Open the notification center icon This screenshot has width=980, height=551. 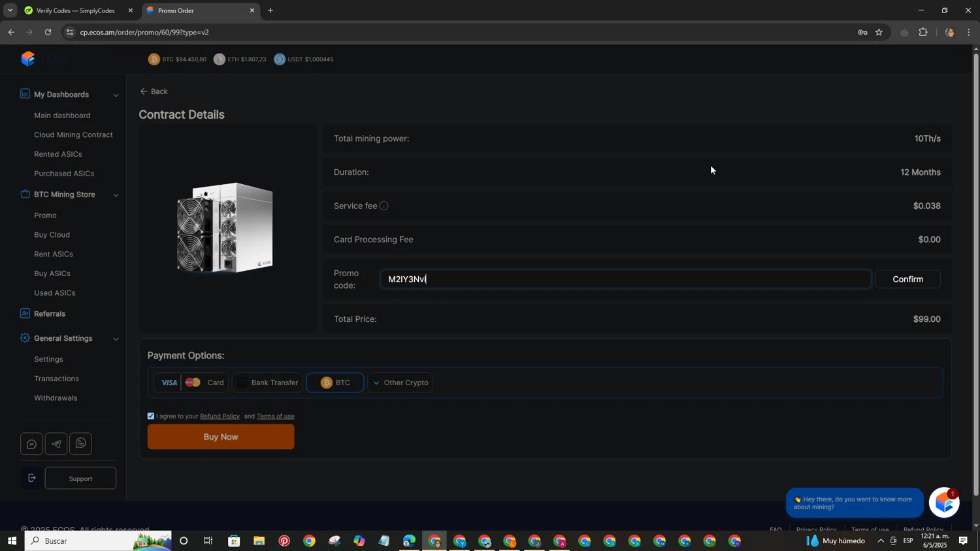[x=963, y=541]
